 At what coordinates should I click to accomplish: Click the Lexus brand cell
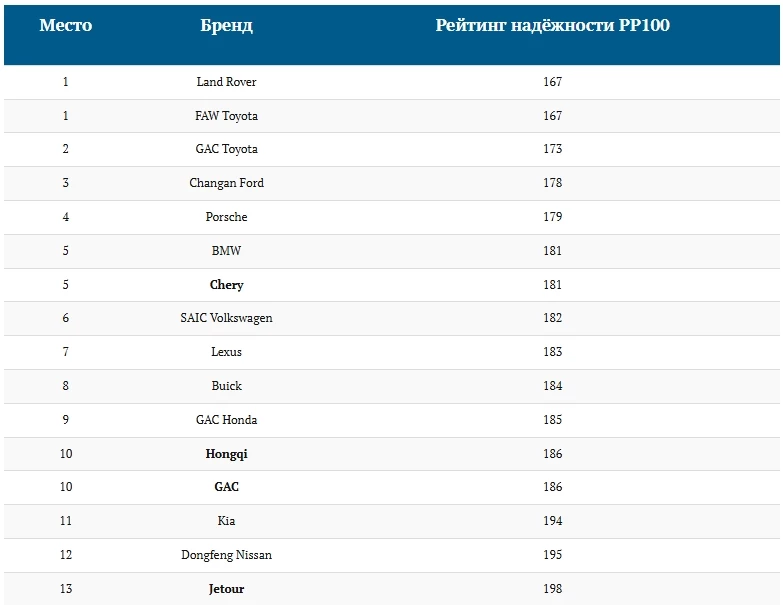[226, 352]
